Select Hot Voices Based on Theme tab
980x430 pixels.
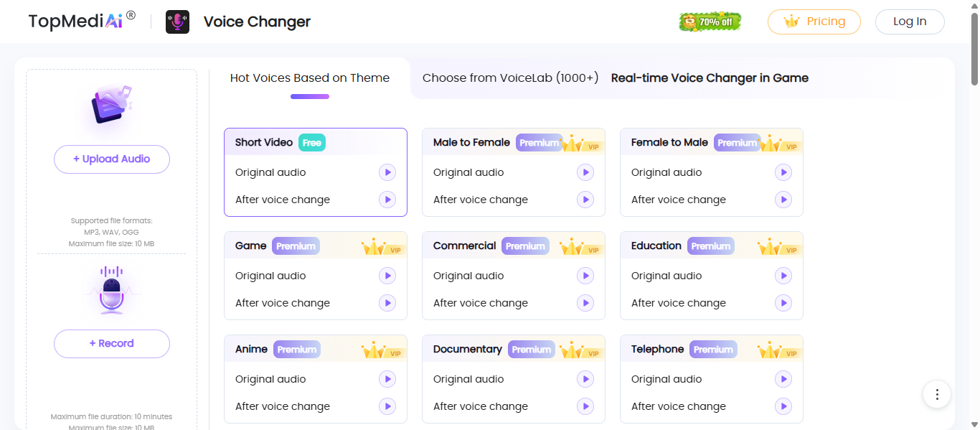click(310, 78)
